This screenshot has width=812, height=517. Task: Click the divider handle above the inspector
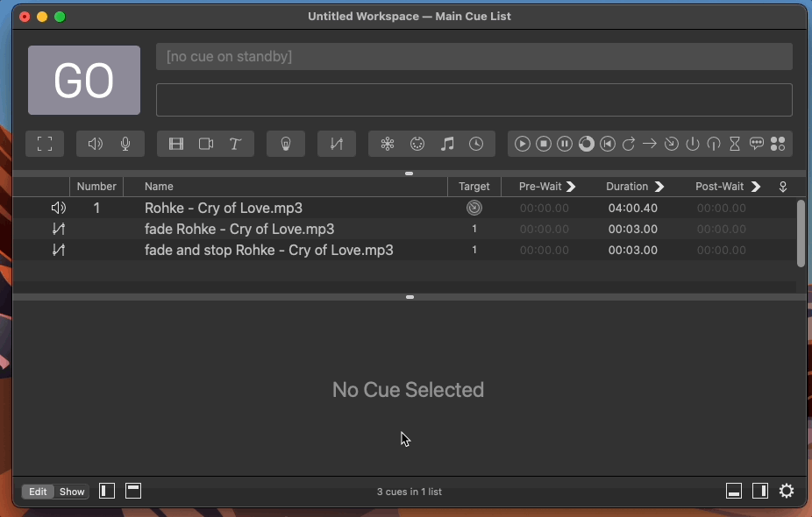click(x=410, y=297)
